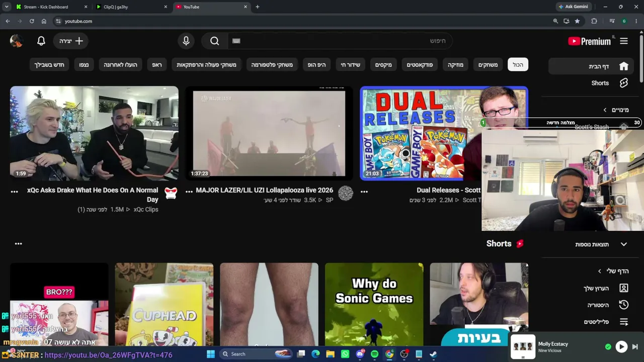Screen dimensions: 644x362
Task: Open Microsoft Edge from the taskbar
Action: pyautogui.click(x=315, y=354)
